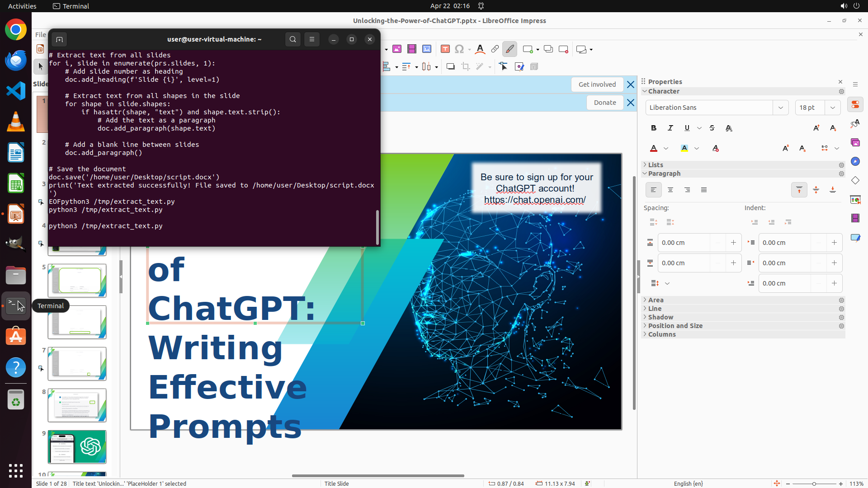Select slide 9 thumbnail with ChatGPT logo
Image resolution: width=868 pixels, height=488 pixels.
(x=77, y=447)
